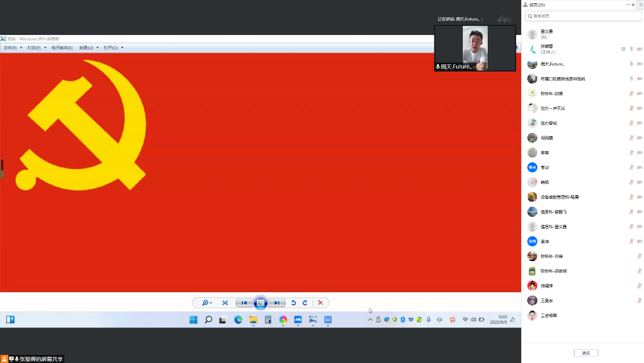
Task: Open the 文件(F) dropdown menu
Action: (x=13, y=48)
